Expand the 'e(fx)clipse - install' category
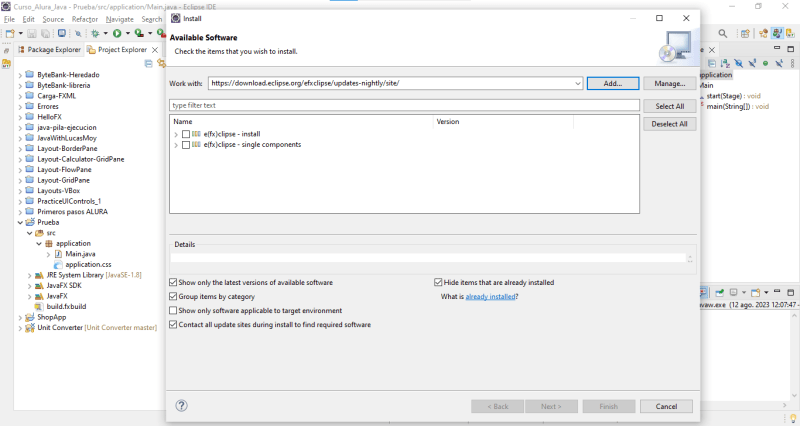800x426 pixels. coord(176,135)
